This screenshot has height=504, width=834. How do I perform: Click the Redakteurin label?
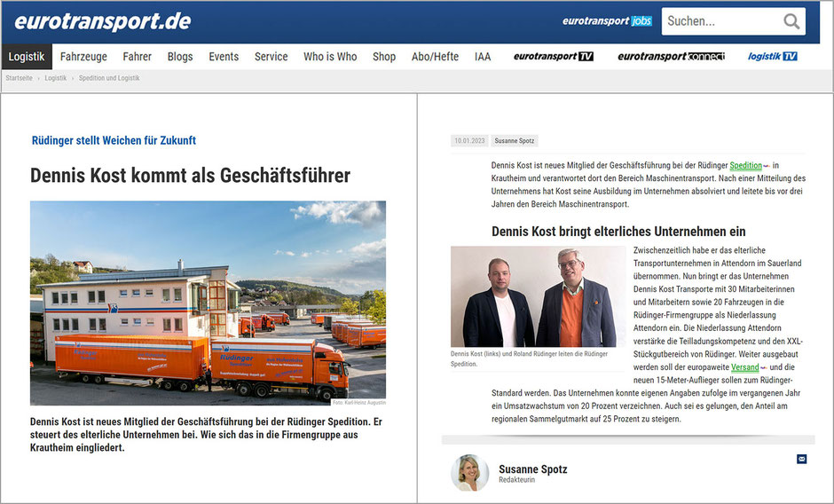point(517,480)
